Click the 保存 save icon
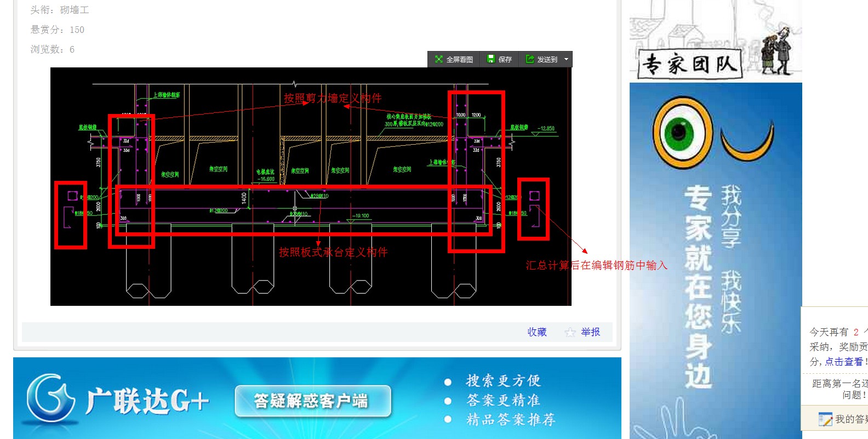This screenshot has height=439, width=868. coord(491,59)
